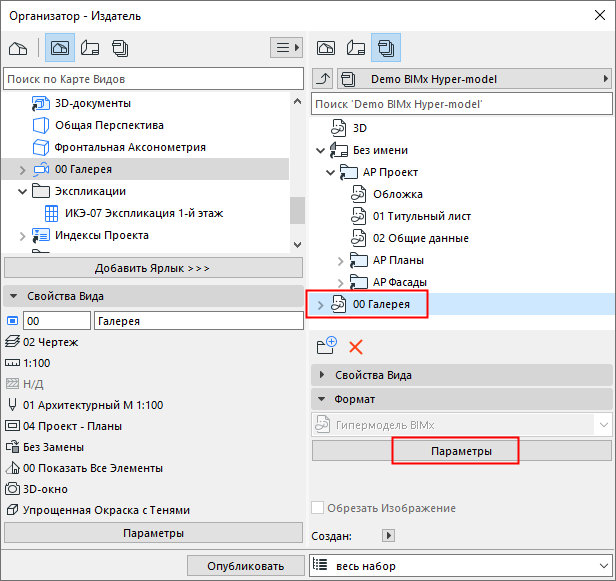Click the BIMx icon of 00 Галерея row
The height and width of the screenshot is (581, 616).
click(338, 304)
